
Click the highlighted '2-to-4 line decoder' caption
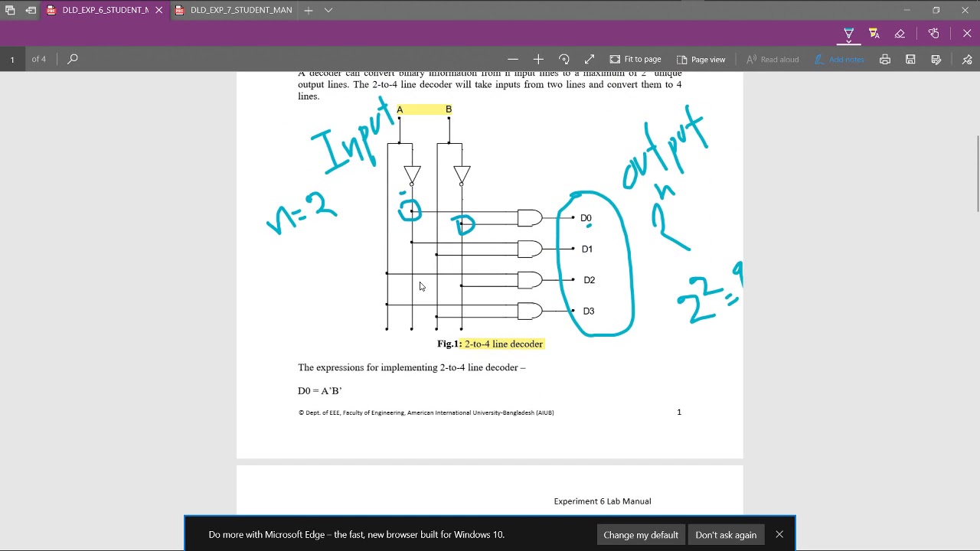pos(504,344)
